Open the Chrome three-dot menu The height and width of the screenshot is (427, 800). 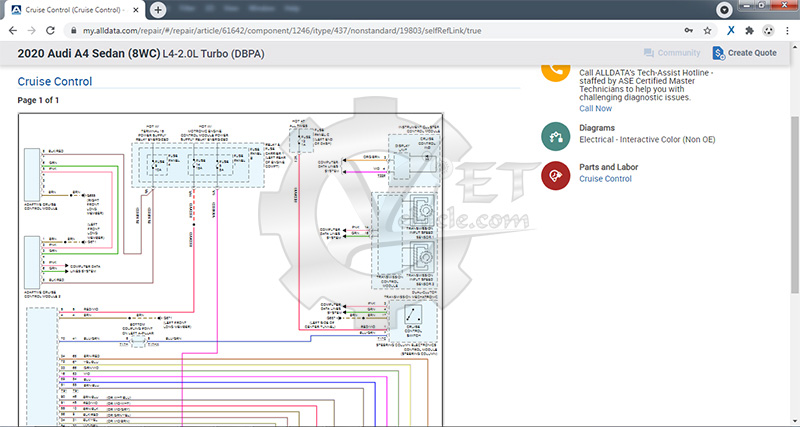(x=788, y=31)
